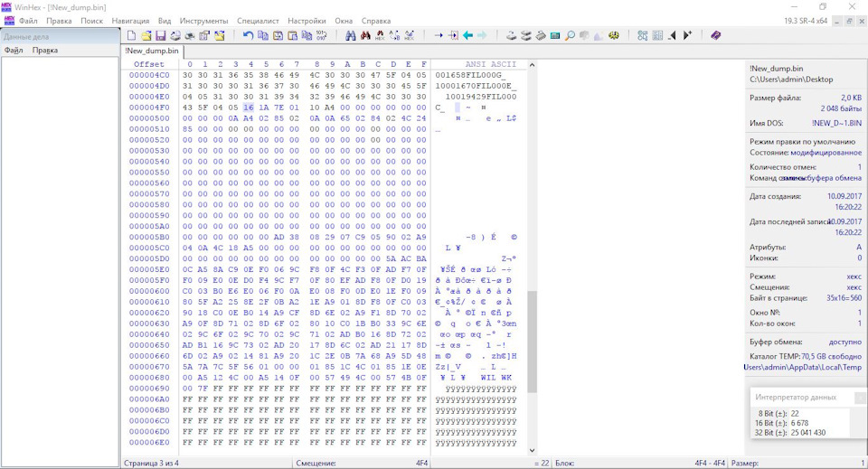Click the Go to sector icon

[x=453, y=35]
